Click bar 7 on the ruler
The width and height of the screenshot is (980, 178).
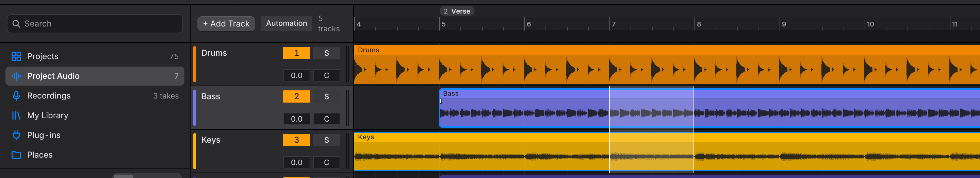pos(614,24)
